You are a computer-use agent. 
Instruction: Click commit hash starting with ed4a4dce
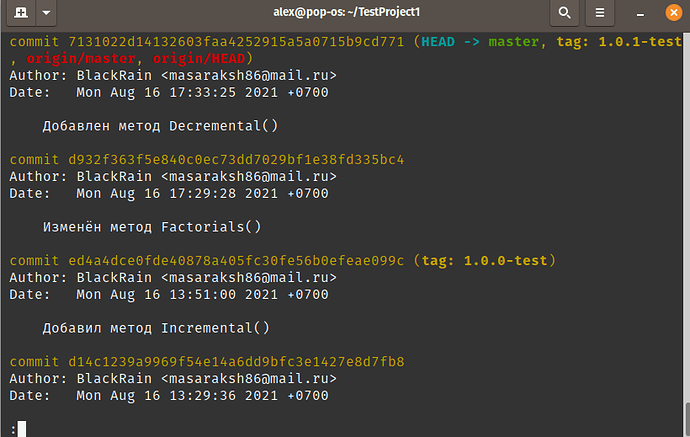click(236, 261)
